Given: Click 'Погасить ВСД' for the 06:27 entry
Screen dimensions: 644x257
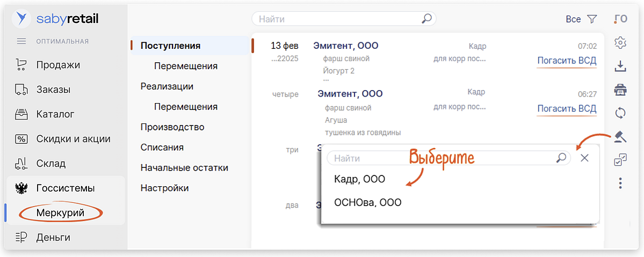Looking at the screenshot, I should [x=567, y=109].
